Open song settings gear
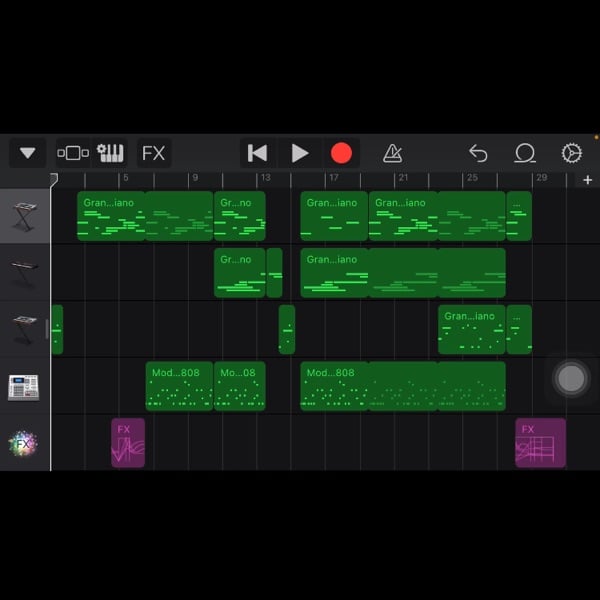This screenshot has height=600, width=600. tap(571, 153)
